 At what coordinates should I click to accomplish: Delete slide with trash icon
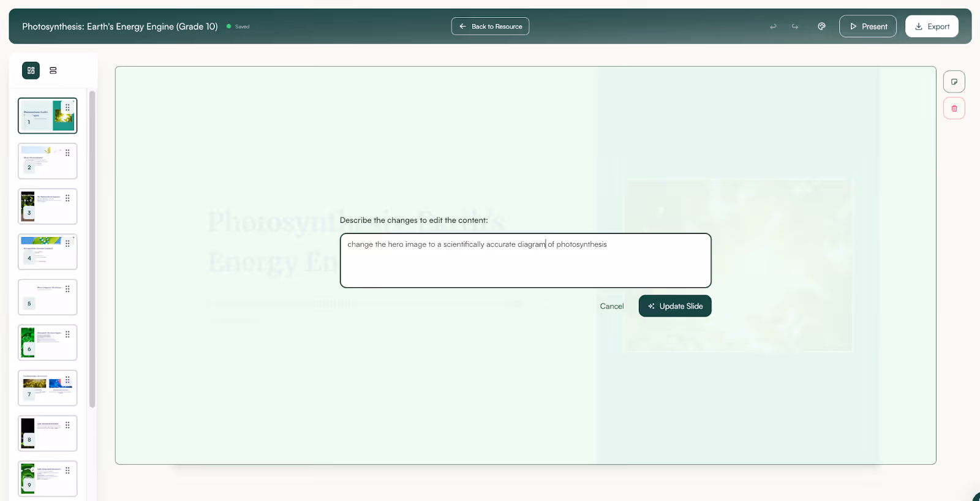click(954, 108)
